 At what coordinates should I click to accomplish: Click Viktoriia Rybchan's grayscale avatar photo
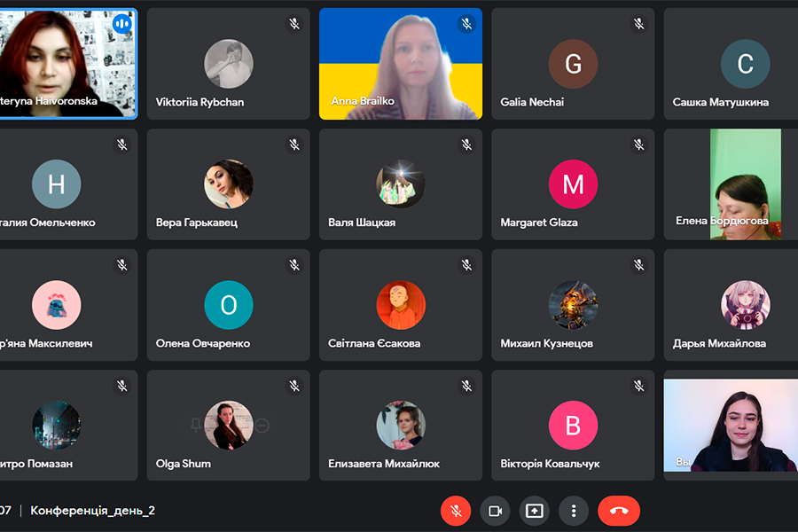tap(229, 64)
